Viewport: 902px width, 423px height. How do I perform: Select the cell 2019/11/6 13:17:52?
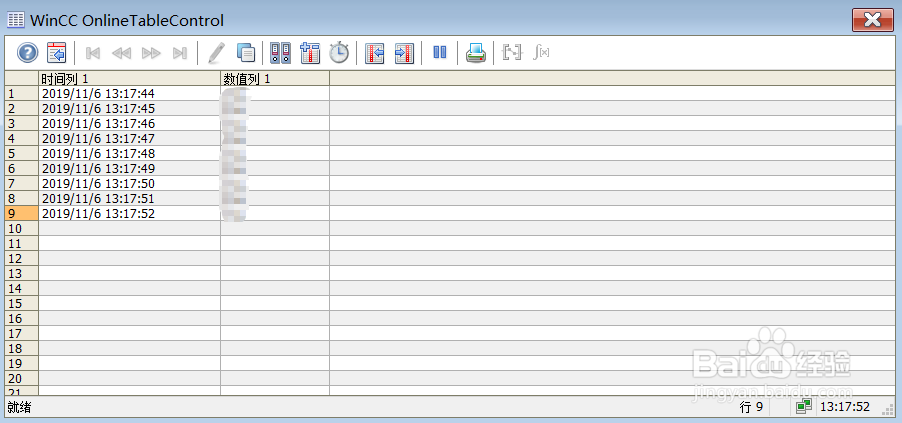pos(129,213)
